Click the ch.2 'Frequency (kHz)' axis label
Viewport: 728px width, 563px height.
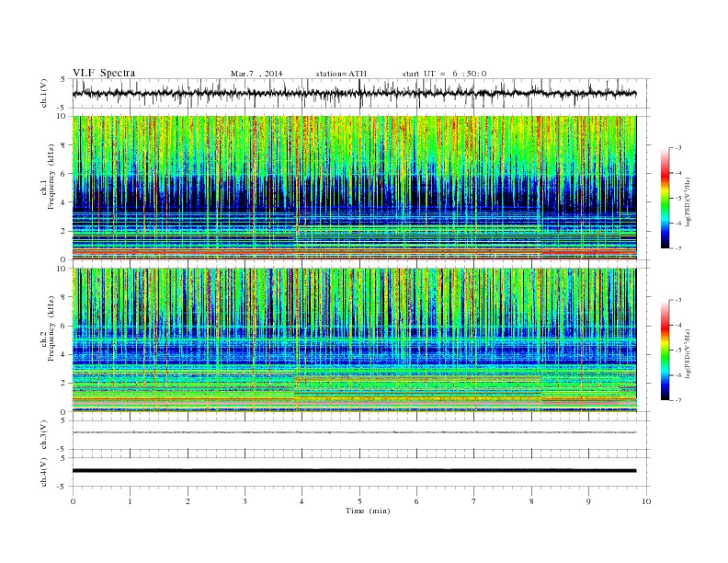click(51, 328)
